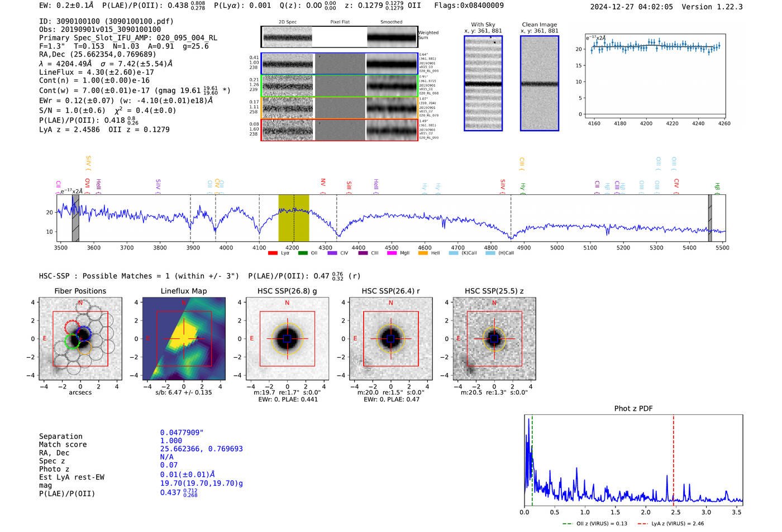This screenshot has width=782, height=532.
Task: Click the red-bordered 2D spectrum row
Action: click(x=340, y=130)
